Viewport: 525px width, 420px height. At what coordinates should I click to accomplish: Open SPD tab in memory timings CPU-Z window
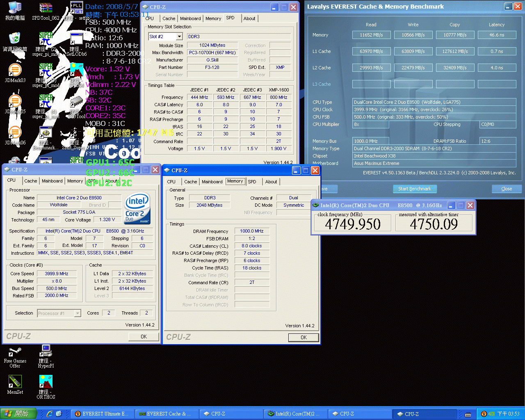coord(252,182)
